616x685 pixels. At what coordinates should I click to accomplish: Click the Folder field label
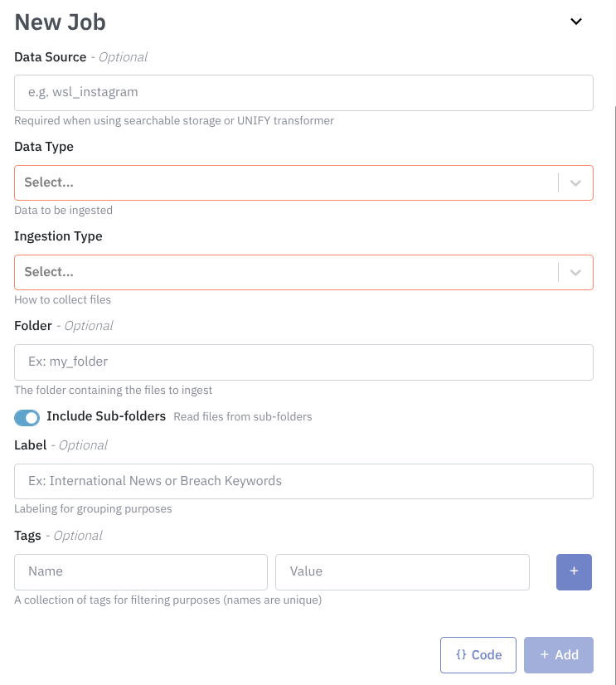coord(32,326)
